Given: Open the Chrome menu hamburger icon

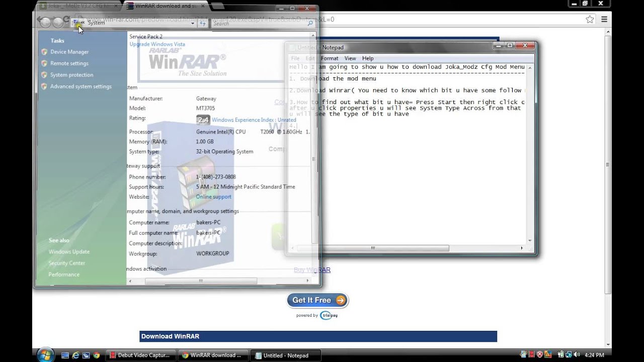Looking at the screenshot, I should pyautogui.click(x=604, y=19).
